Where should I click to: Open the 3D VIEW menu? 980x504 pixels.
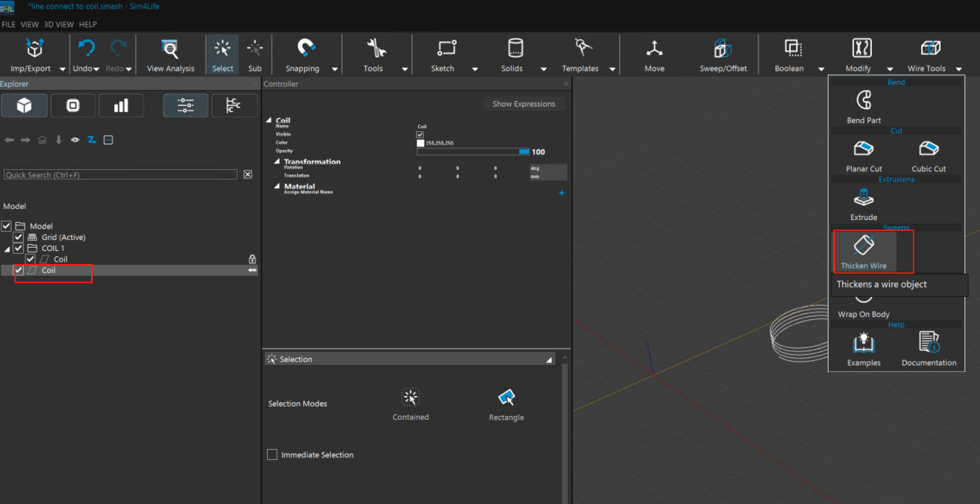pos(59,25)
